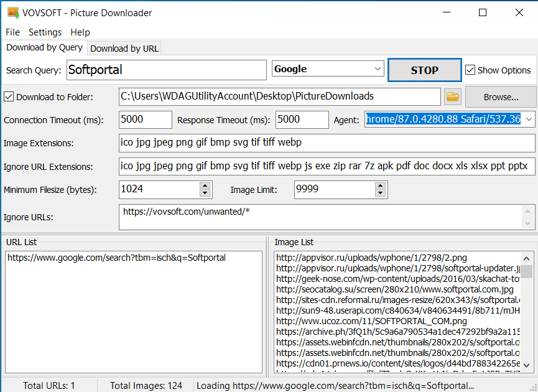This screenshot has height=392, width=538.
Task: Click the Image Limit value field
Action: (335, 190)
